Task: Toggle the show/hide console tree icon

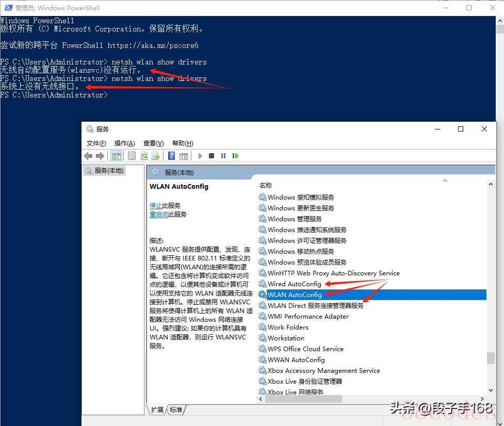Action: [117, 156]
